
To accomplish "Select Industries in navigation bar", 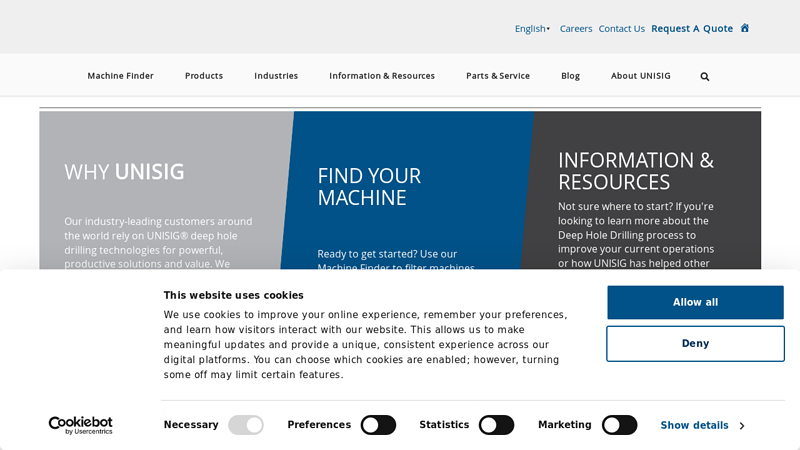I will click(x=276, y=76).
